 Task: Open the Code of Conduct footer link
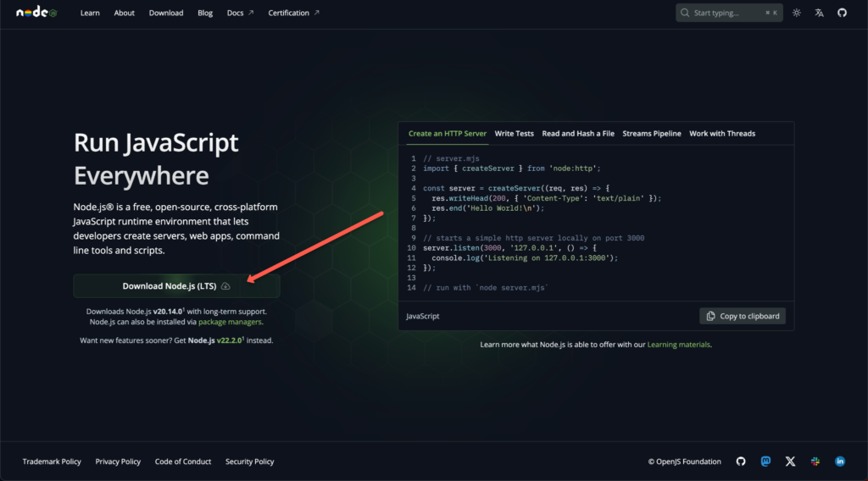183,462
